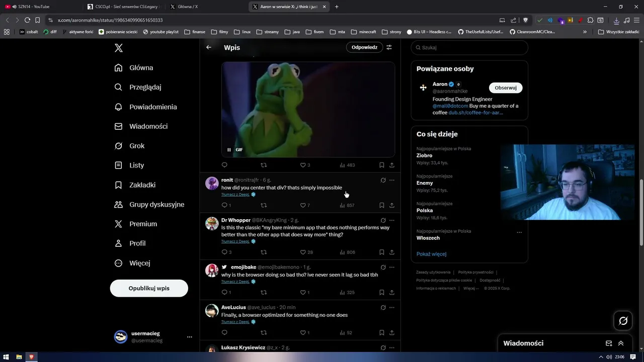This screenshot has width=644, height=362.
Task: Open usermacieg account options dots
Action: [x=189, y=337]
